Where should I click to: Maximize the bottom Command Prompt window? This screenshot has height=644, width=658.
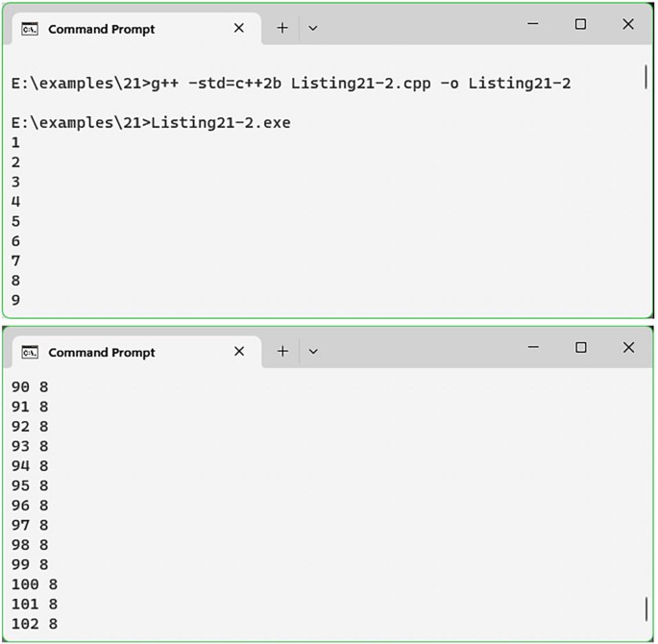pos(581,347)
